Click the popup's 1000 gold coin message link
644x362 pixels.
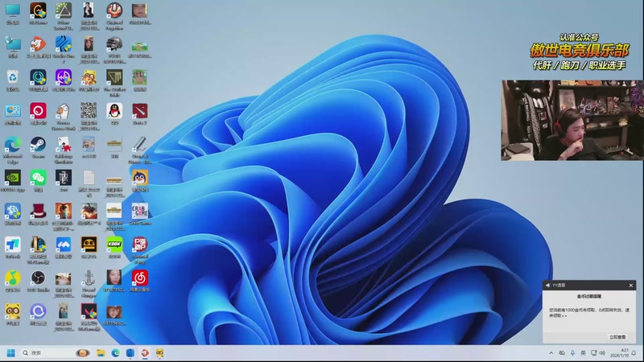pos(589,313)
